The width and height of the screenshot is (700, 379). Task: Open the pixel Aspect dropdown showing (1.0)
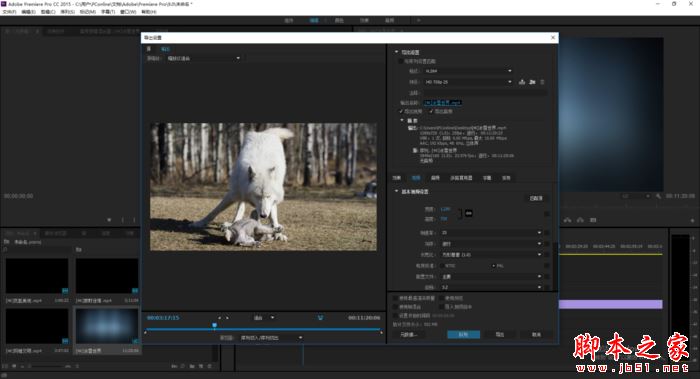[x=491, y=254]
